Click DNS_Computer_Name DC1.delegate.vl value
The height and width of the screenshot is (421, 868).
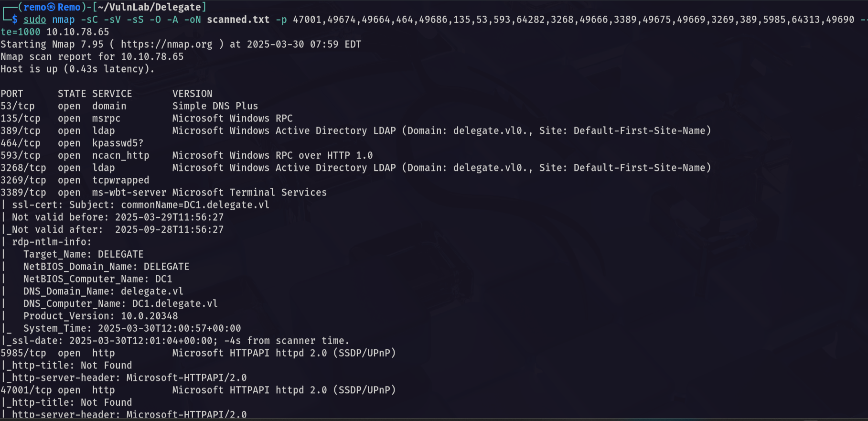pyautogui.click(x=175, y=304)
